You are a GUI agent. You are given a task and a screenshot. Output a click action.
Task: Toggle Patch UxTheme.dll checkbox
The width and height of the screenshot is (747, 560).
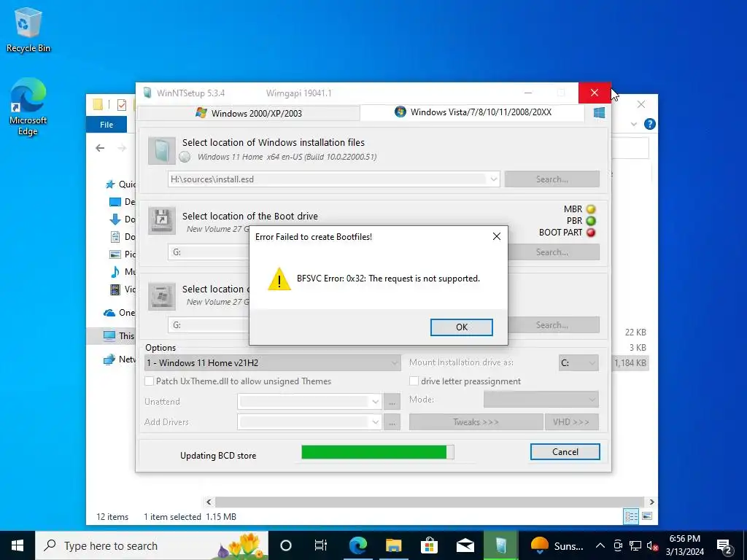coord(149,381)
